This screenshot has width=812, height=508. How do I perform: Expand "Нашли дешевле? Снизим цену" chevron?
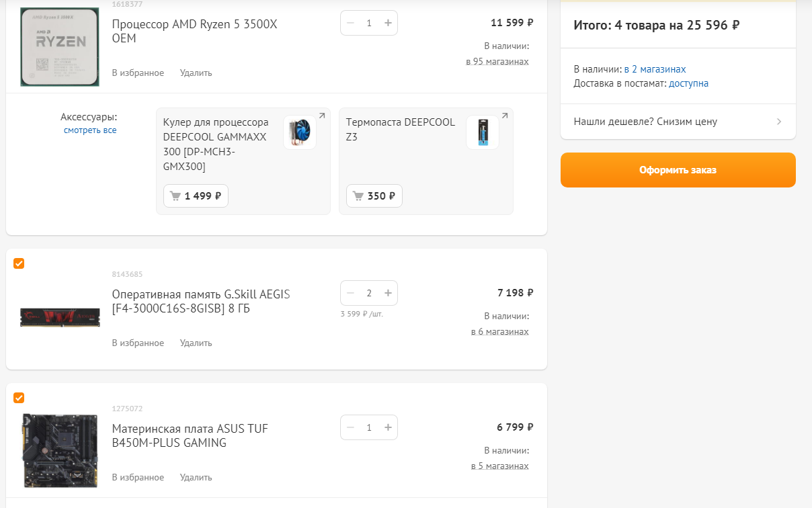779,122
